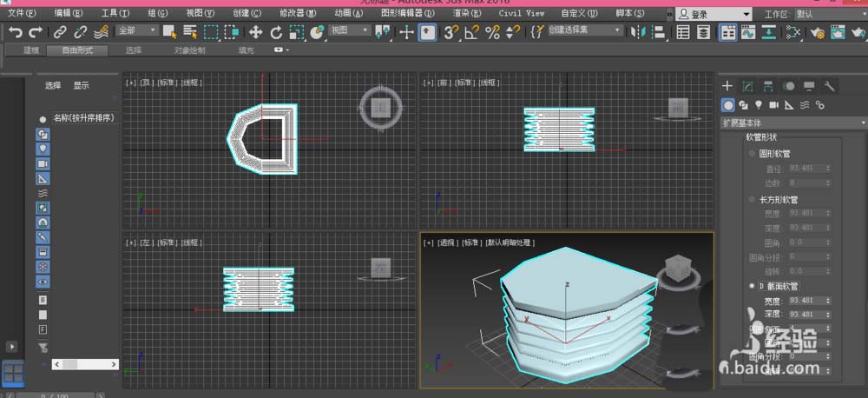Image resolution: width=868 pixels, height=398 pixels.
Task: Click the Undo arrow in the toolbar
Action: [15, 31]
